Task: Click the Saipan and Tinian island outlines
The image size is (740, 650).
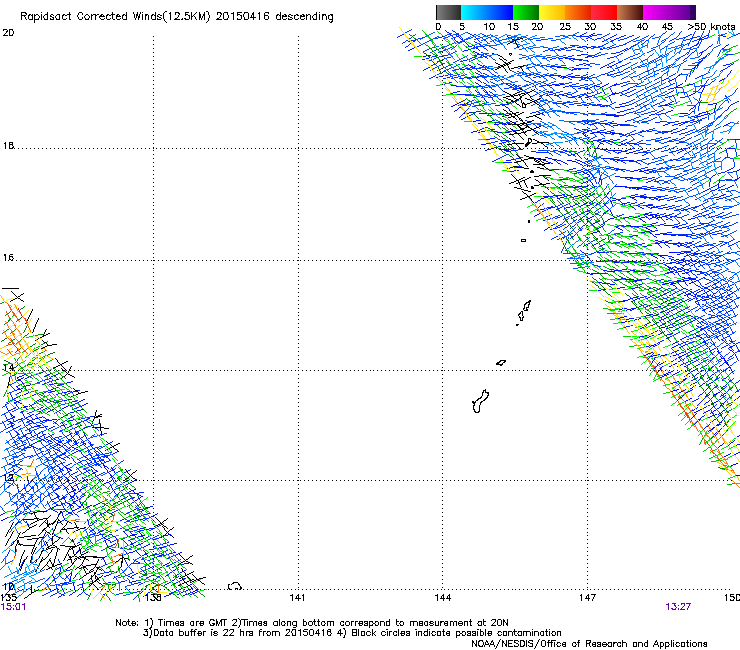Action: pos(523,312)
